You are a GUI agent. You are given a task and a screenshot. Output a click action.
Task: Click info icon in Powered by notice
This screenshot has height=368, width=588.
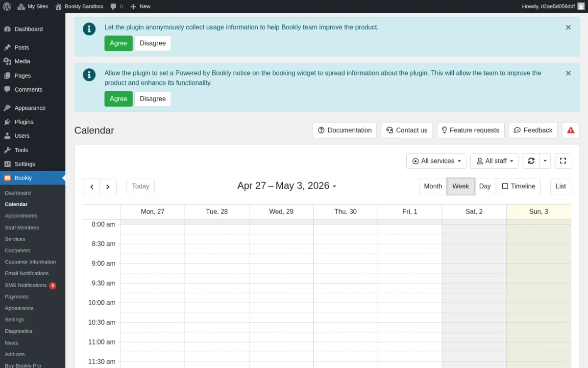pos(89,75)
